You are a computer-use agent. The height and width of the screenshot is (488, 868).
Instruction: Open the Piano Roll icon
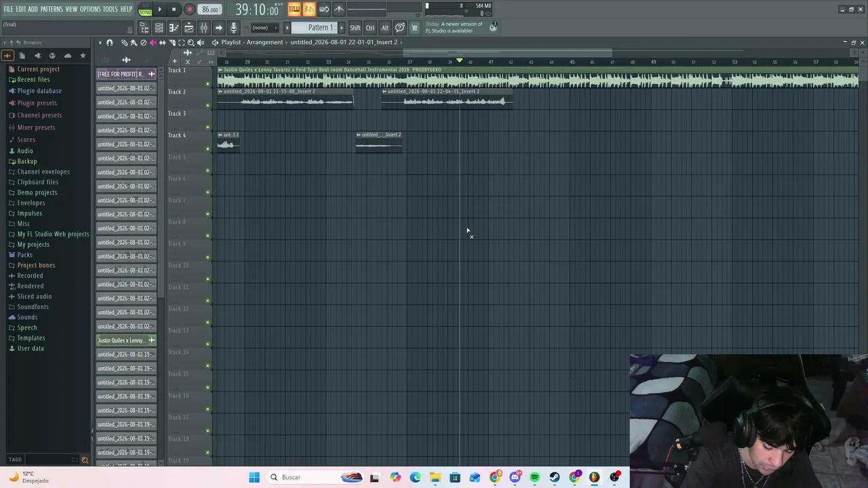174,28
